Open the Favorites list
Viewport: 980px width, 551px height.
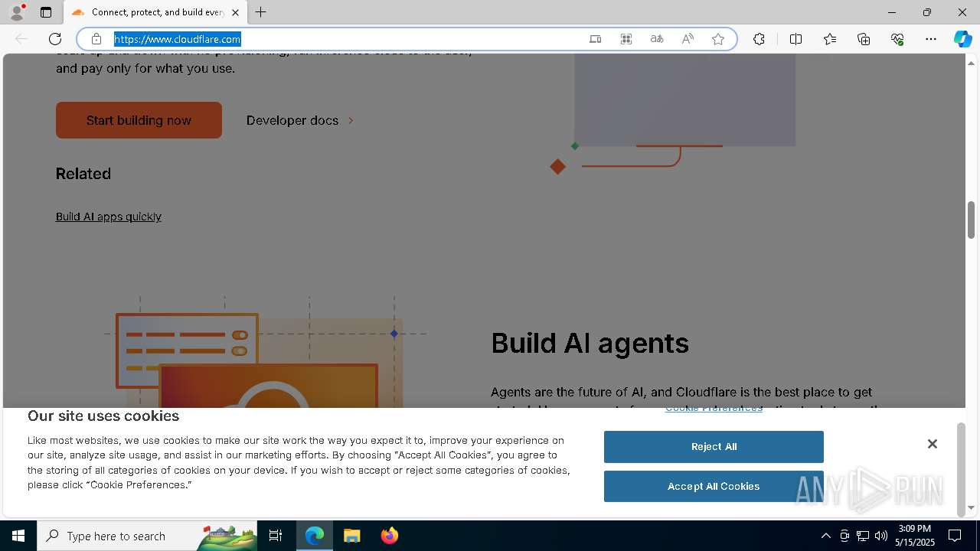click(x=830, y=39)
